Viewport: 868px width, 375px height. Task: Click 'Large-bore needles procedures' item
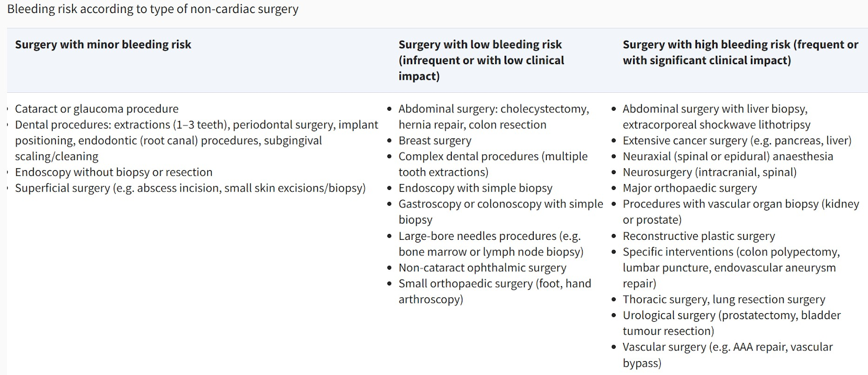pyautogui.click(x=491, y=244)
